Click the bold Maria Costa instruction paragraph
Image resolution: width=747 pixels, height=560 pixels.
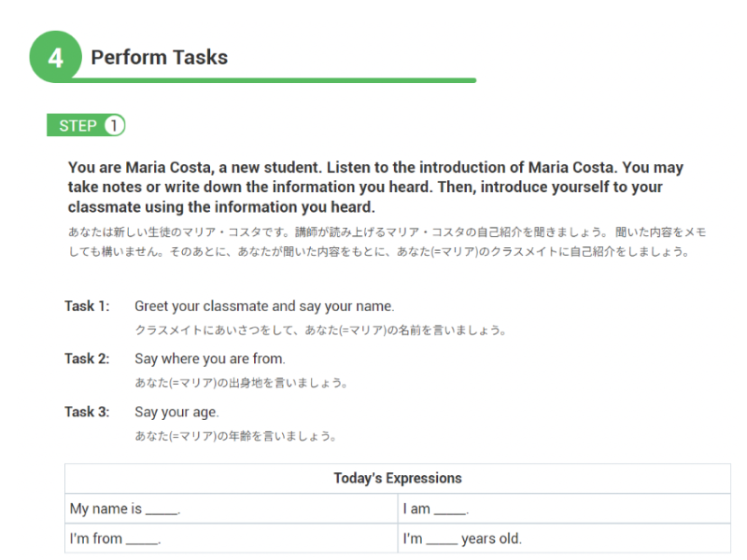tap(375, 188)
